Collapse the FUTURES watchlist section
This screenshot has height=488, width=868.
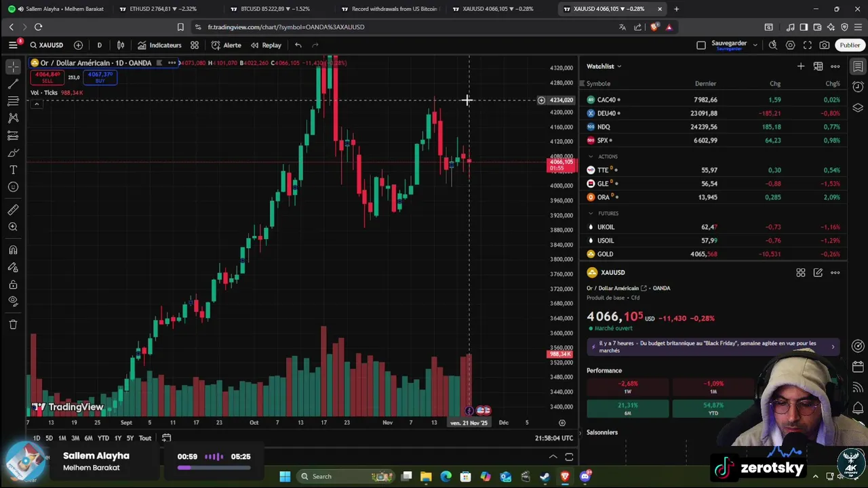coord(591,213)
